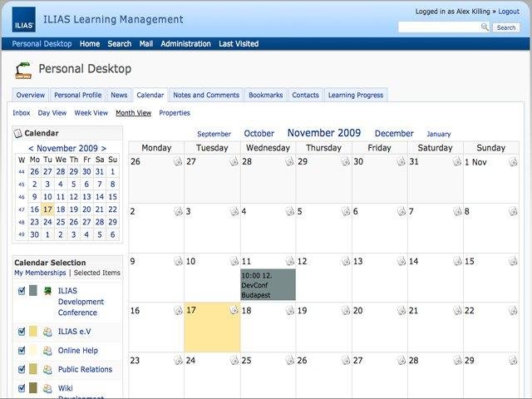Image resolution: width=532 pixels, height=399 pixels.
Task: Toggle Public Relations calendar checkbox
Action: click(x=22, y=369)
